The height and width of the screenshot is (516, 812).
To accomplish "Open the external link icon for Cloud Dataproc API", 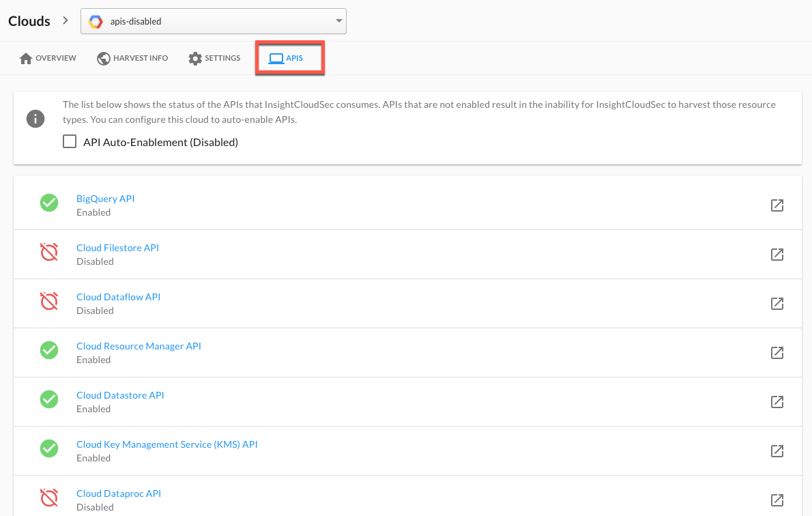I will (x=777, y=500).
